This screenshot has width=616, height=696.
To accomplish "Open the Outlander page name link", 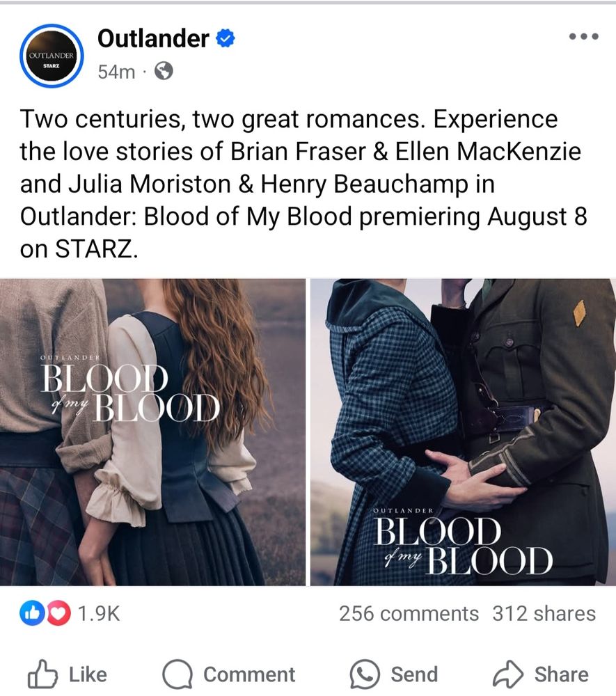I will point(154,38).
